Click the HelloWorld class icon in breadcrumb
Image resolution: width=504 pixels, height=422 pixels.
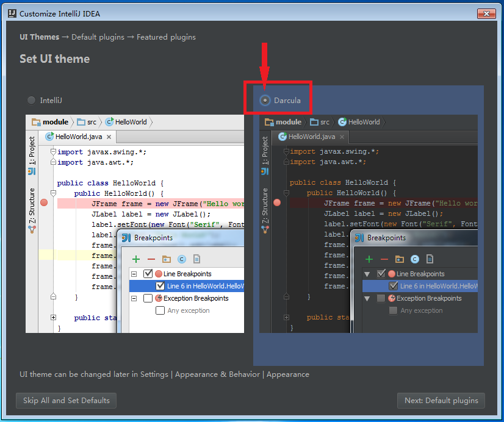342,122
